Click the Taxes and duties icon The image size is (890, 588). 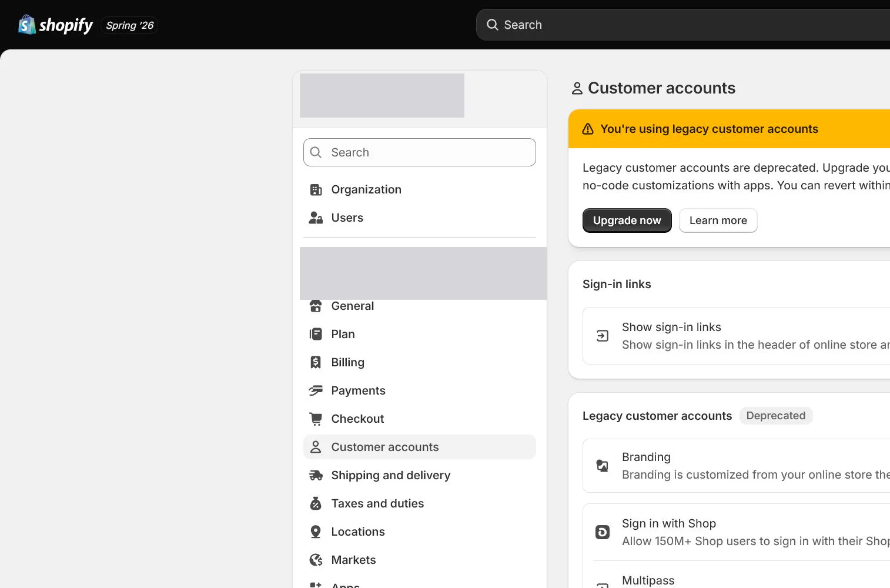[x=316, y=503]
